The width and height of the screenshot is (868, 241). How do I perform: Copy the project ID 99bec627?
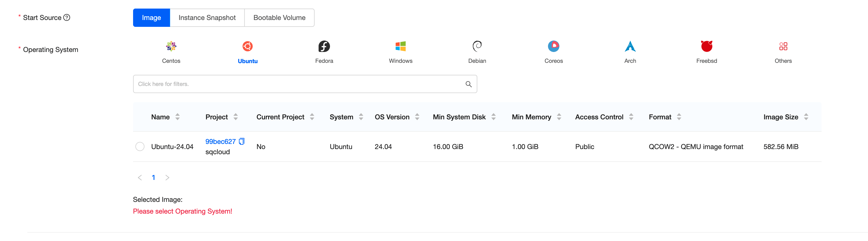point(242,141)
